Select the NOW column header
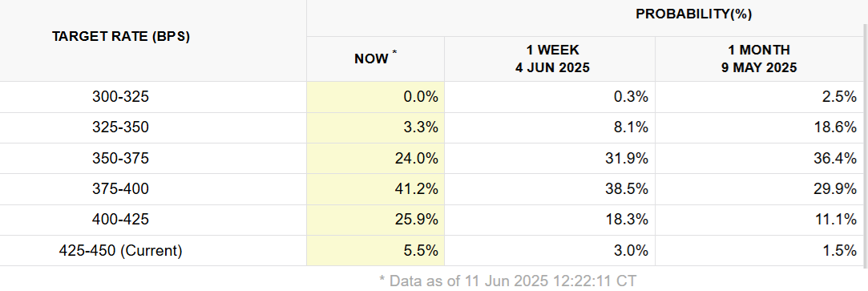This screenshot has height=291, width=868. click(375, 59)
